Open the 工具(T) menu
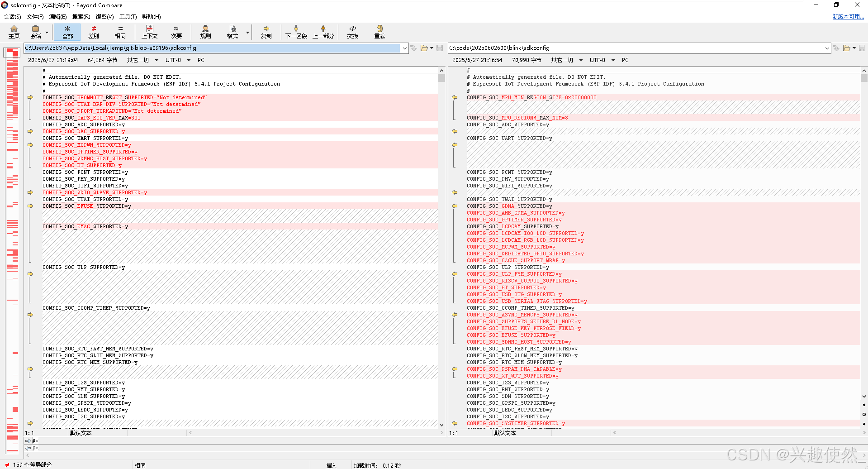868x469 pixels. (128, 17)
